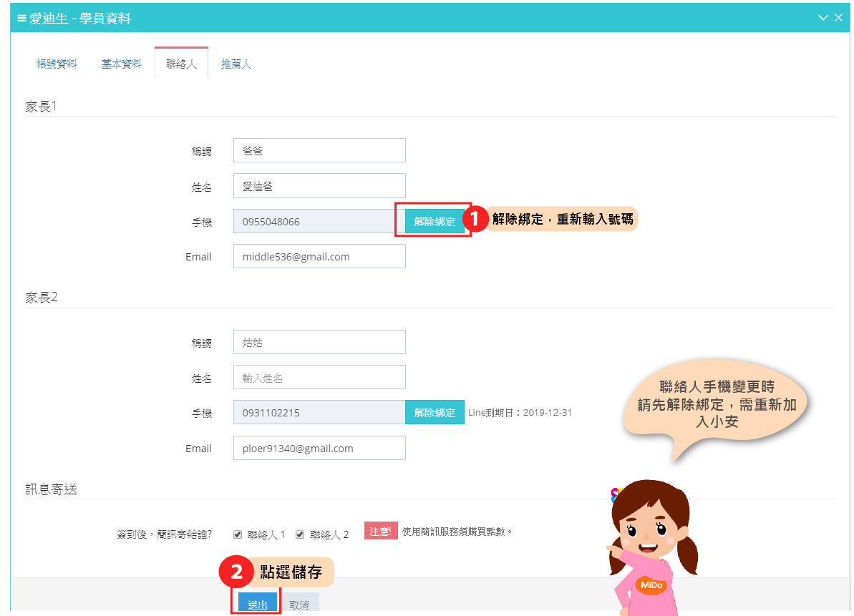The width and height of the screenshot is (854, 616).
Task: Toggle the 聯絡人 1 checkbox
Action: [x=238, y=534]
